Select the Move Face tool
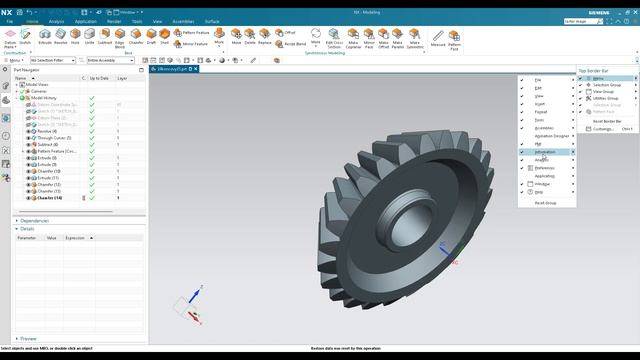Screen dimensions: 640x360 236,37
